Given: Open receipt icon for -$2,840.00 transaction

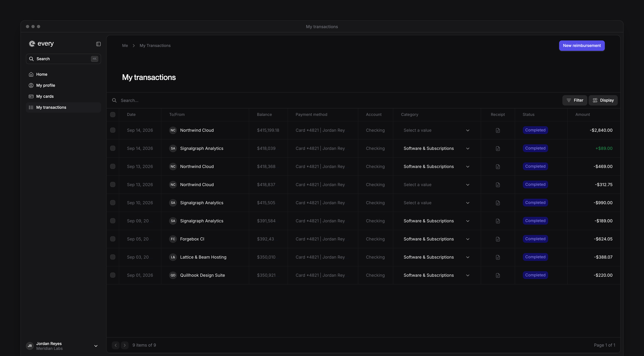Looking at the screenshot, I should point(498,130).
